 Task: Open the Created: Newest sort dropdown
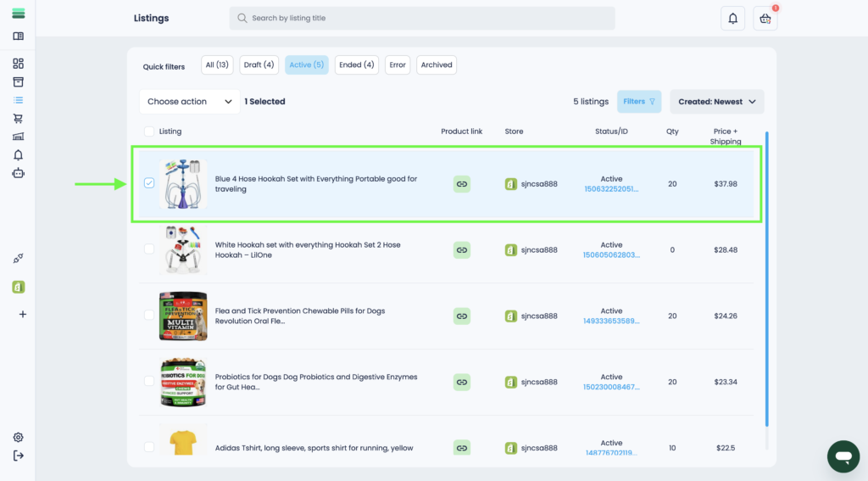coord(716,102)
